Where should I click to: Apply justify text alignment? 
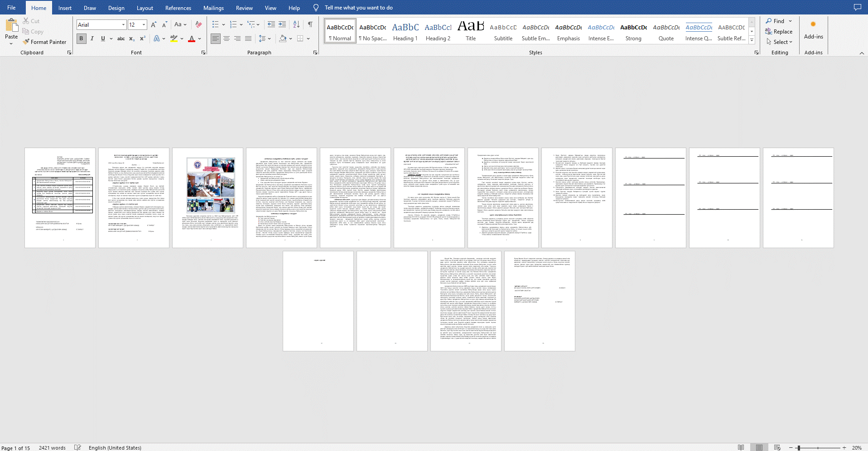pos(248,38)
